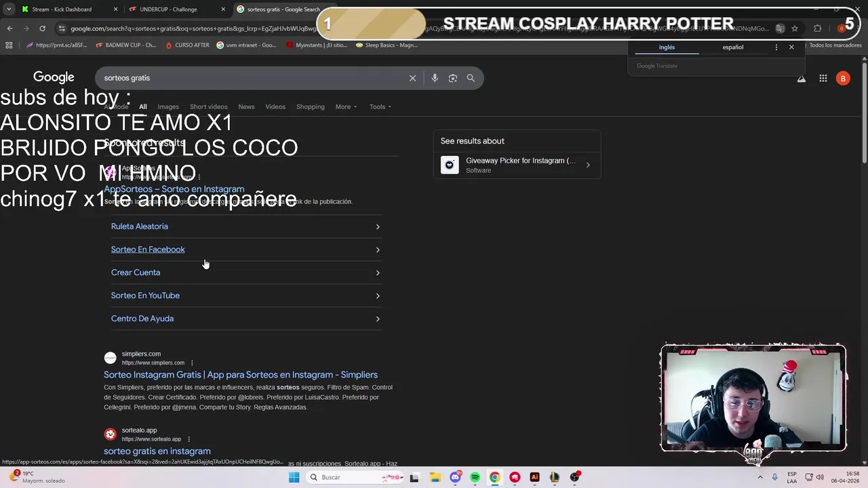Open Discord from the taskbar
Image resolution: width=868 pixels, height=488 pixels.
click(455, 477)
